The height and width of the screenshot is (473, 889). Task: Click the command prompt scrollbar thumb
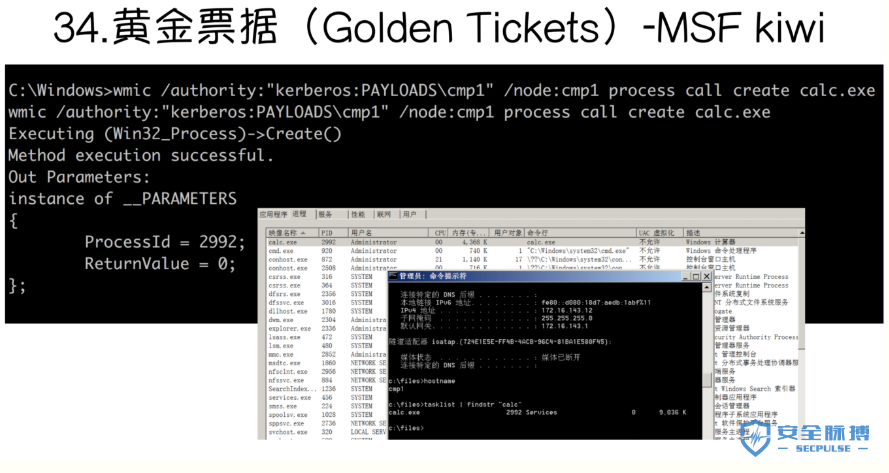(707, 381)
